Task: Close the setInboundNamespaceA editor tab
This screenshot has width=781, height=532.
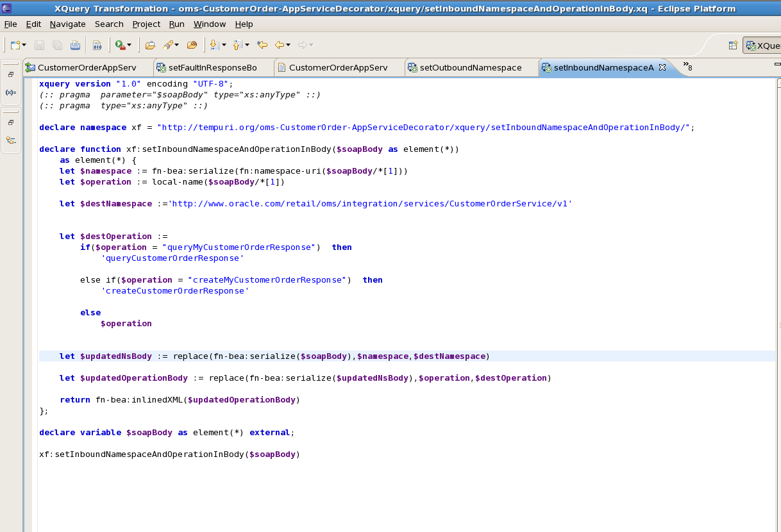Action: tap(662, 67)
